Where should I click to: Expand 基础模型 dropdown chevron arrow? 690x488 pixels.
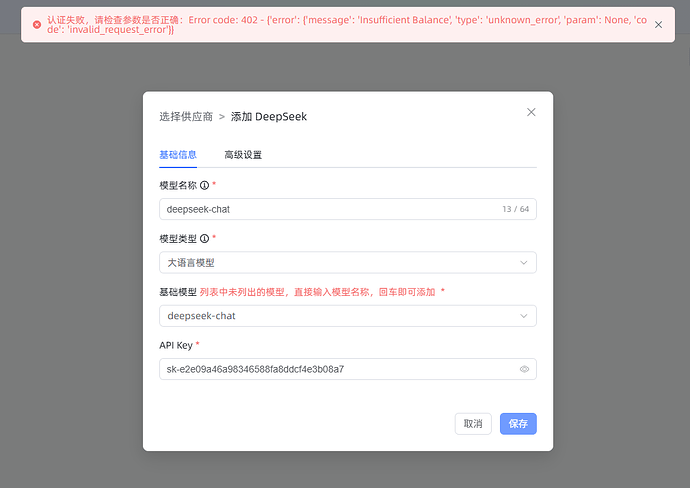pyautogui.click(x=524, y=316)
